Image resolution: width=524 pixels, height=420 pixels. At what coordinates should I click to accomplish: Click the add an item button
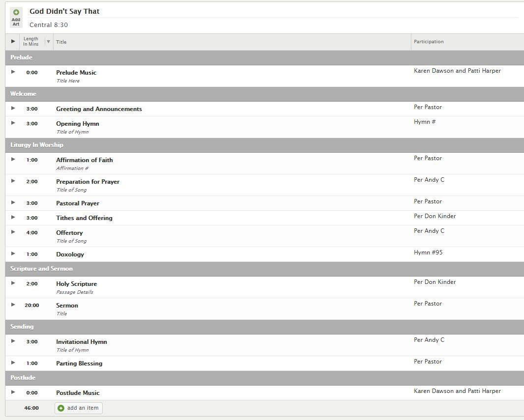[79, 408]
